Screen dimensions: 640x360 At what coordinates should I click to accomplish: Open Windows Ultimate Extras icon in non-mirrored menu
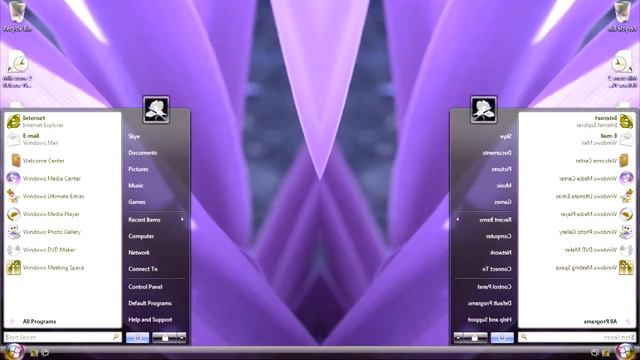pos(13,196)
